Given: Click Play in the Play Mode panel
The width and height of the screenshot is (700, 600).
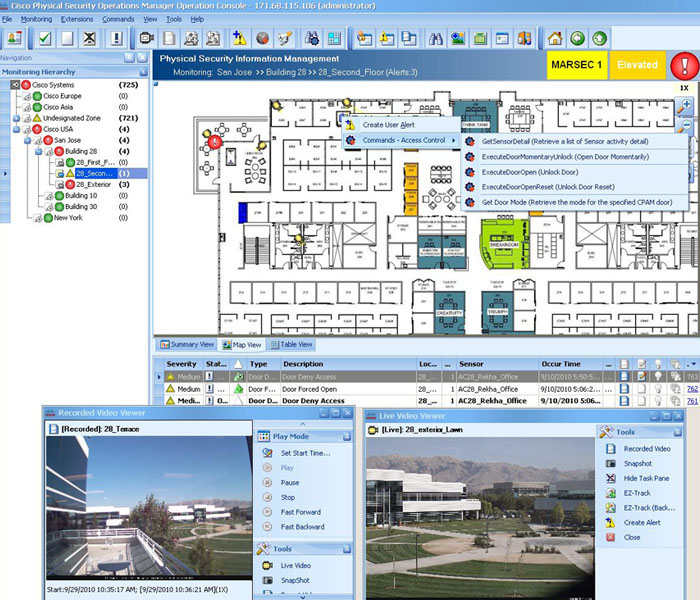Looking at the screenshot, I should (x=287, y=468).
